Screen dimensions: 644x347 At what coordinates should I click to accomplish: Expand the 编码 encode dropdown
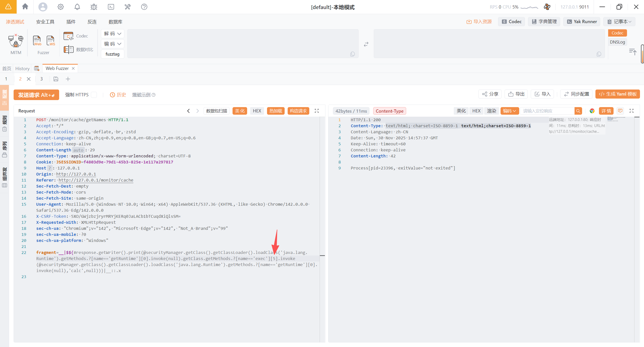click(x=112, y=44)
